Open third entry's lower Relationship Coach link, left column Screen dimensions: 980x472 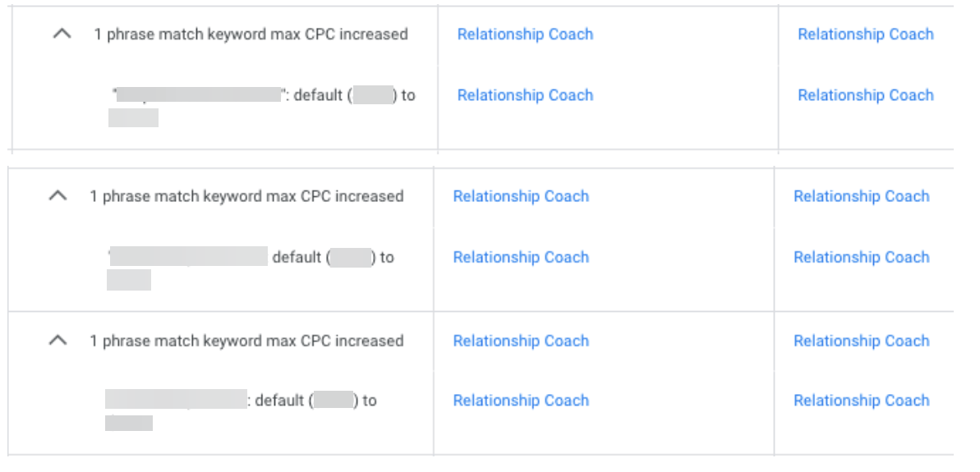(x=521, y=401)
